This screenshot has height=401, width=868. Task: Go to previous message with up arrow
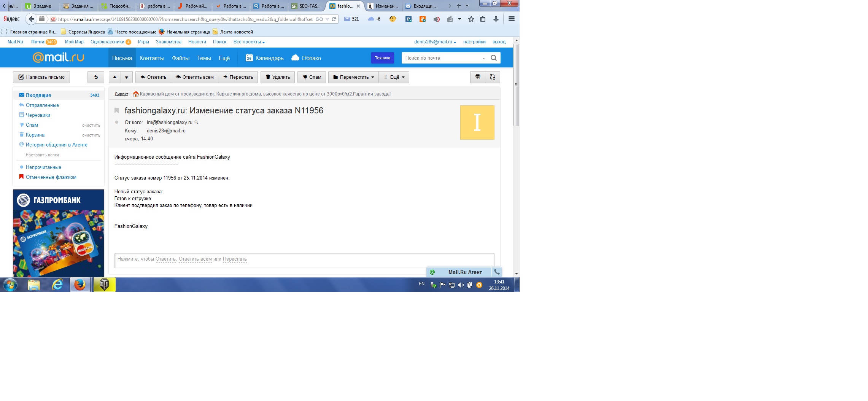click(115, 77)
